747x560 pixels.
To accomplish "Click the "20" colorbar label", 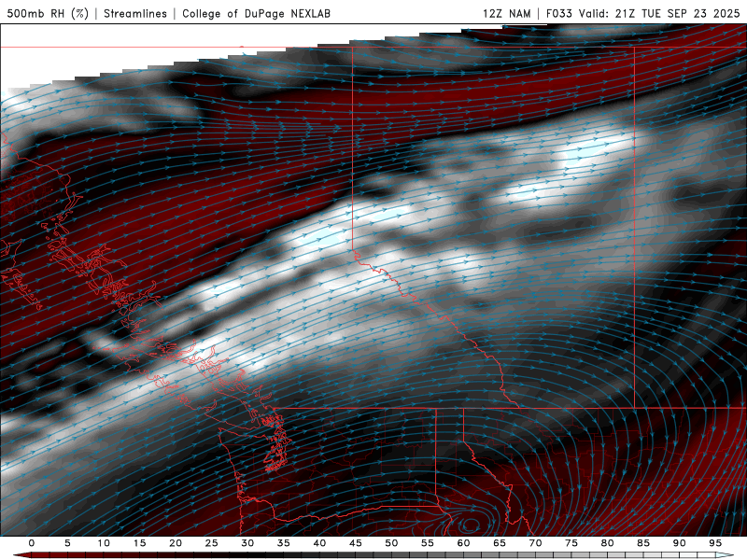I will click(176, 543).
